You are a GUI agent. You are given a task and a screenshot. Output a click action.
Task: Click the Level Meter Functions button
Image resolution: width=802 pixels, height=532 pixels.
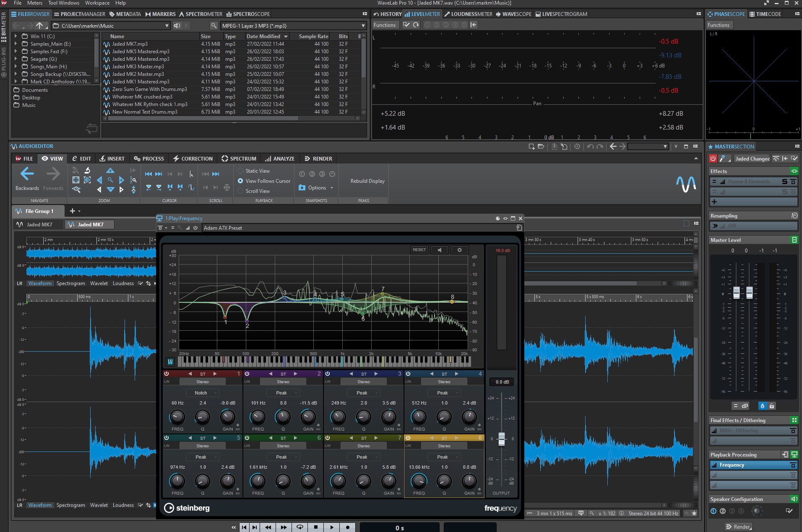coord(385,25)
